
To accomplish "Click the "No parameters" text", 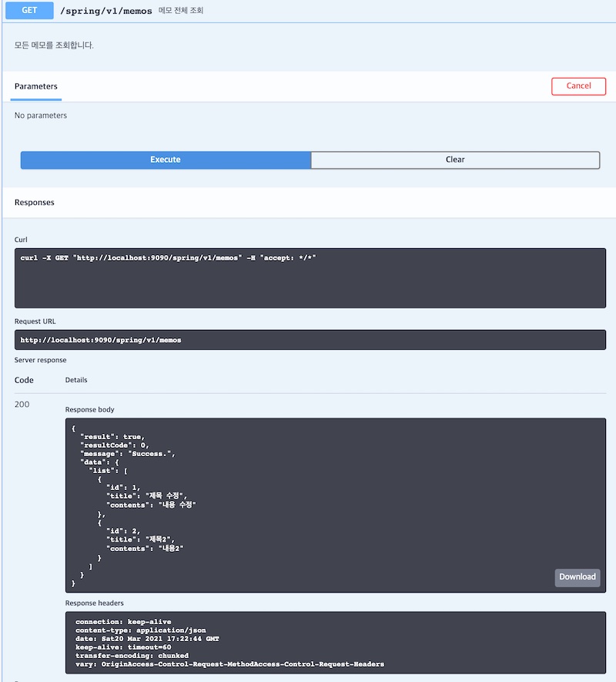I will (x=41, y=116).
